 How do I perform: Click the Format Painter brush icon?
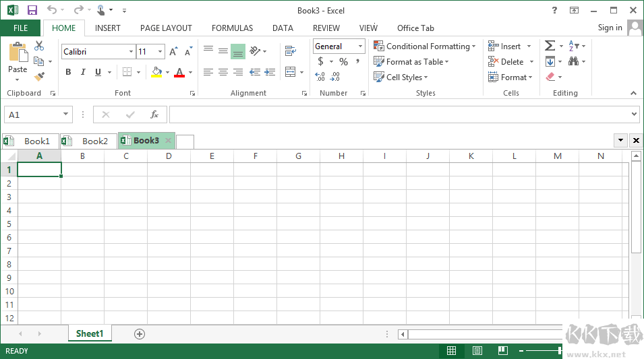click(39, 77)
